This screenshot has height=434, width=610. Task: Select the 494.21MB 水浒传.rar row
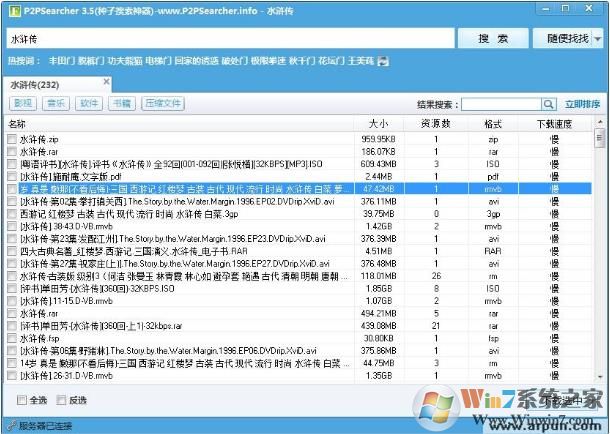point(299,313)
